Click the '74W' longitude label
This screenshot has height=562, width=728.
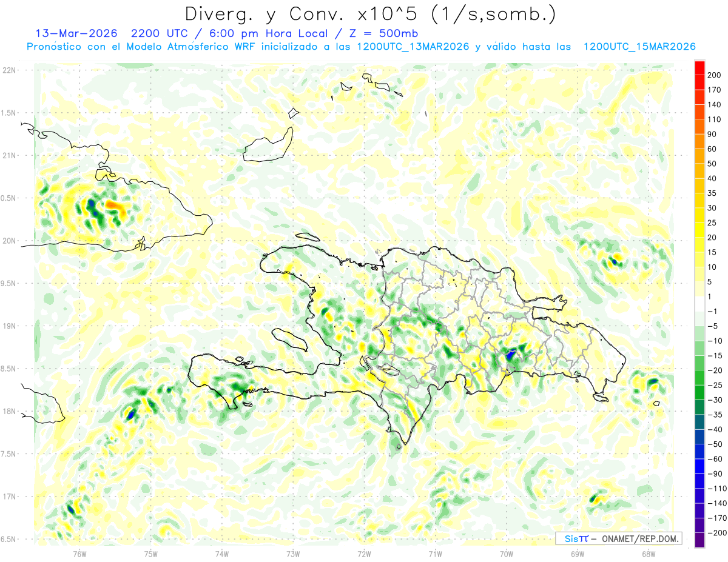point(222,554)
